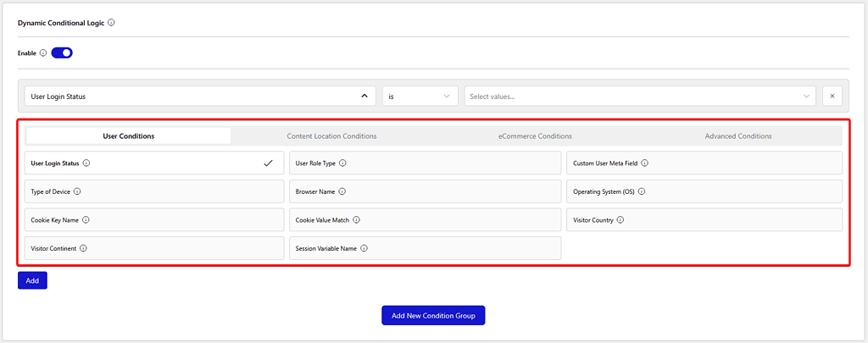Pick the Visitor Country condition

click(x=704, y=219)
